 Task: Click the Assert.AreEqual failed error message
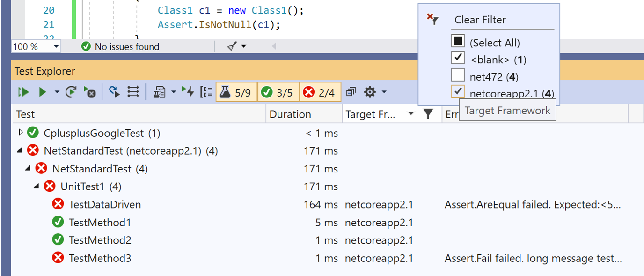click(533, 204)
